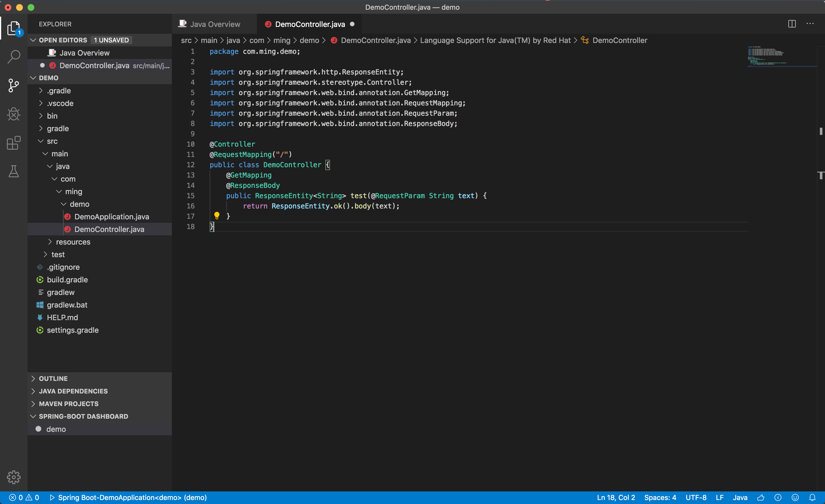Screen dimensions: 825x504
Task: Open gradlew file in explorer
Action: [100, 292]
